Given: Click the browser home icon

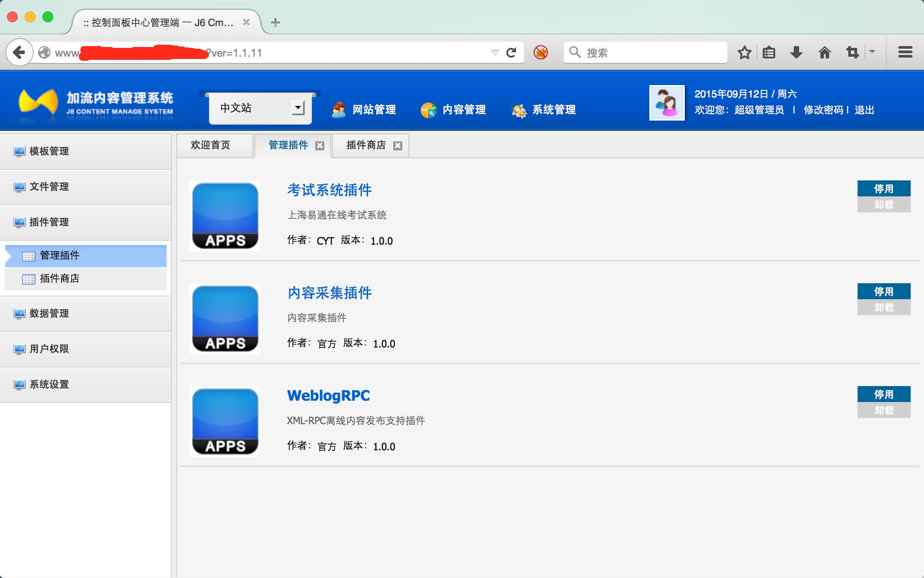Looking at the screenshot, I should [x=824, y=53].
